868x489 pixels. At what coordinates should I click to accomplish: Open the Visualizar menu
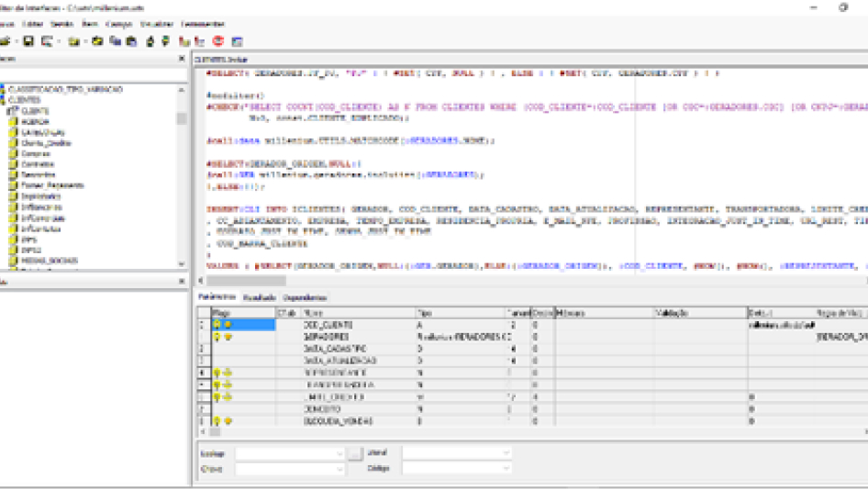pyautogui.click(x=156, y=23)
